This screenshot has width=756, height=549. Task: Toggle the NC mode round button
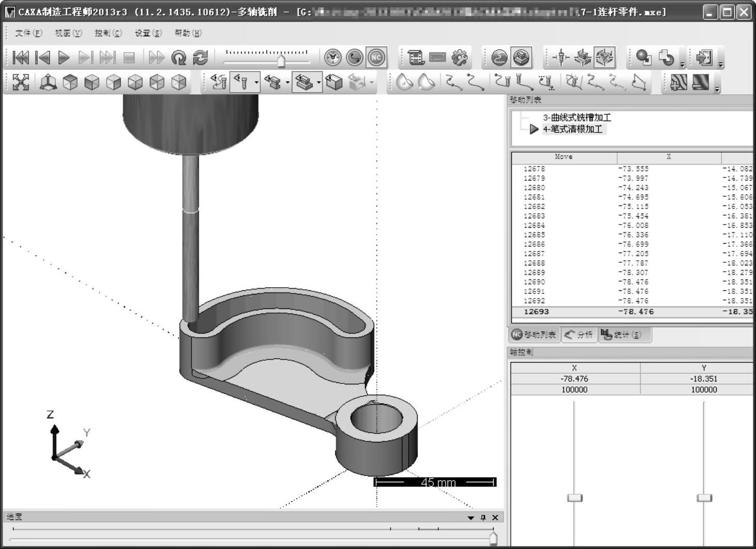pos(376,57)
